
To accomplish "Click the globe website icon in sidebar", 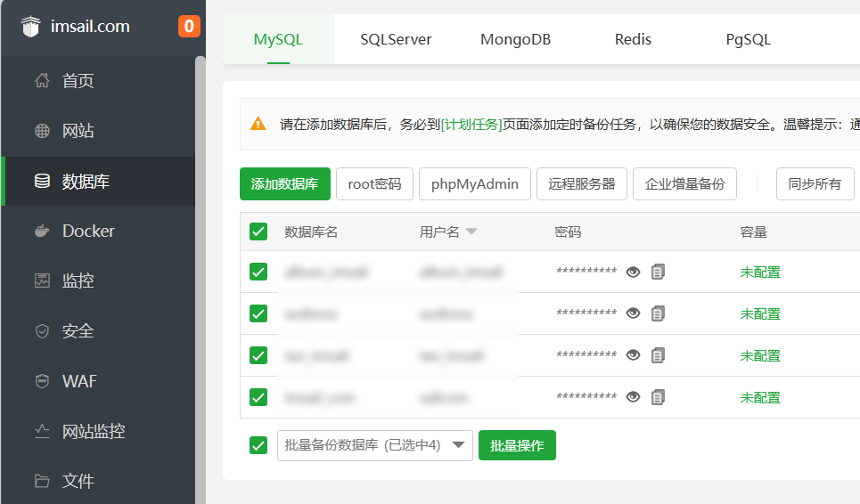I will tap(42, 131).
